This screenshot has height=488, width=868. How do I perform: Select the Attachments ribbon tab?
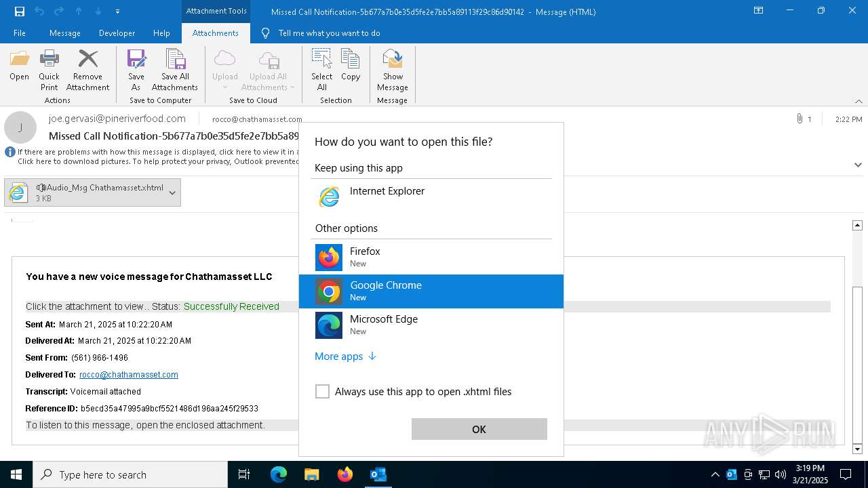pyautogui.click(x=216, y=33)
